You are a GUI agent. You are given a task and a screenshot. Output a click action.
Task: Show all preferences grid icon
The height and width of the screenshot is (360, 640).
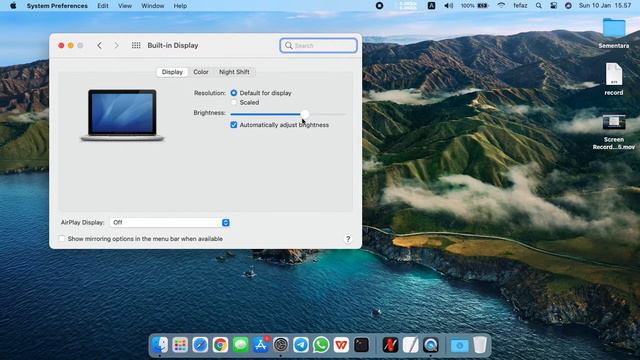136,45
